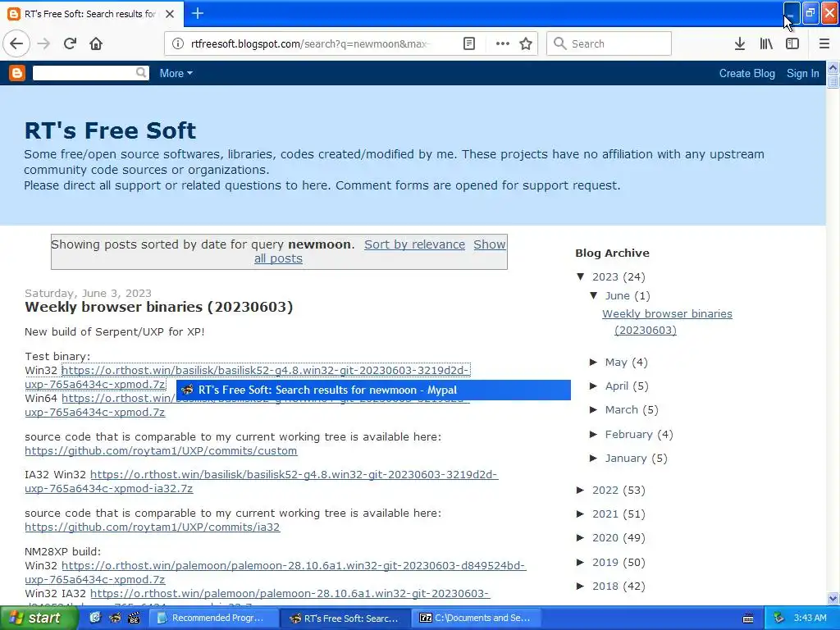The height and width of the screenshot is (630, 840).
Task: Expand the April archive month
Action: [594, 386]
